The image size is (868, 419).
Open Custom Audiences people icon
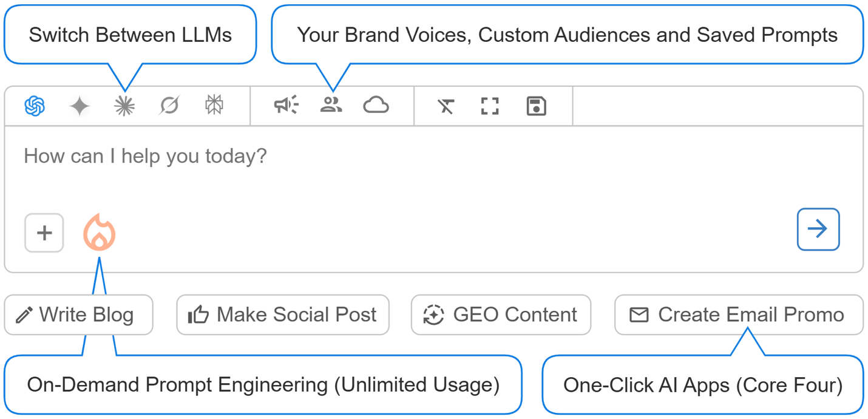(x=331, y=105)
